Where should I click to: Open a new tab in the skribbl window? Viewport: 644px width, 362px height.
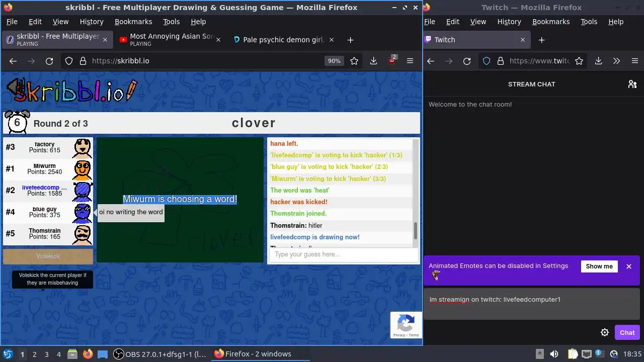pyautogui.click(x=351, y=40)
